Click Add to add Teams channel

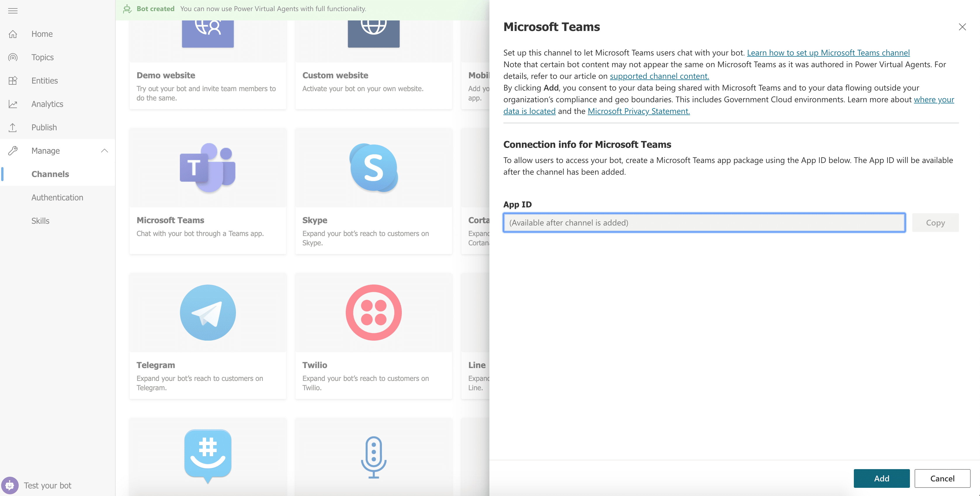tap(882, 478)
